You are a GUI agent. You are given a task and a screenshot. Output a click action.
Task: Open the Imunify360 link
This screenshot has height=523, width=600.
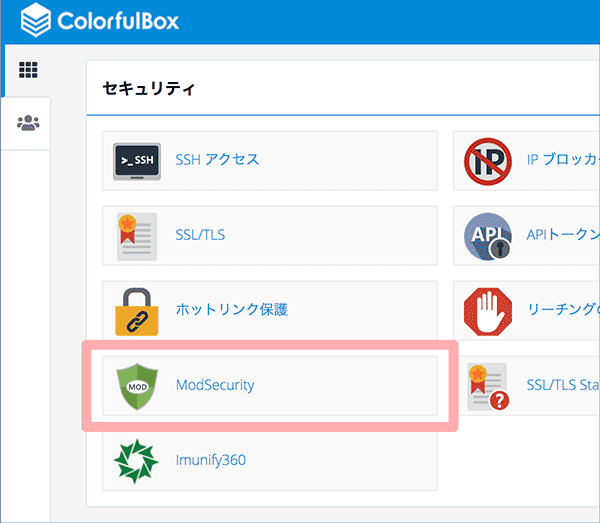210,461
